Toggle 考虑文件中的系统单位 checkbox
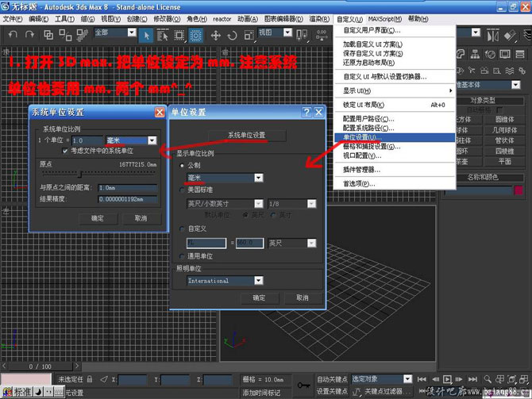Image resolution: width=532 pixels, height=399 pixels. tap(65, 151)
